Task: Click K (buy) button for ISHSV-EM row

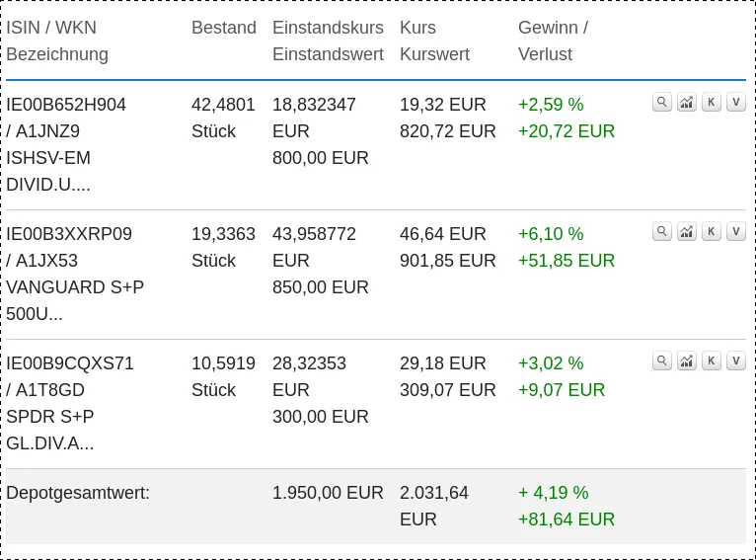Action: [x=712, y=103]
